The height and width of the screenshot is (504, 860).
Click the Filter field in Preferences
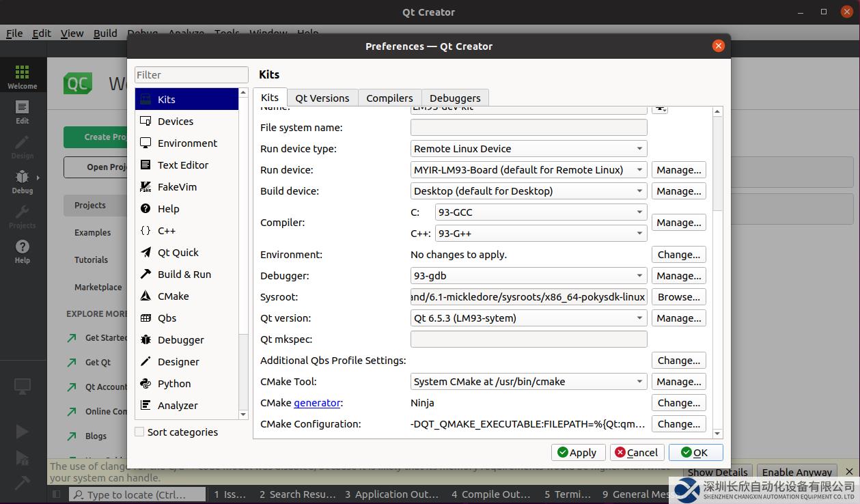tap(191, 74)
